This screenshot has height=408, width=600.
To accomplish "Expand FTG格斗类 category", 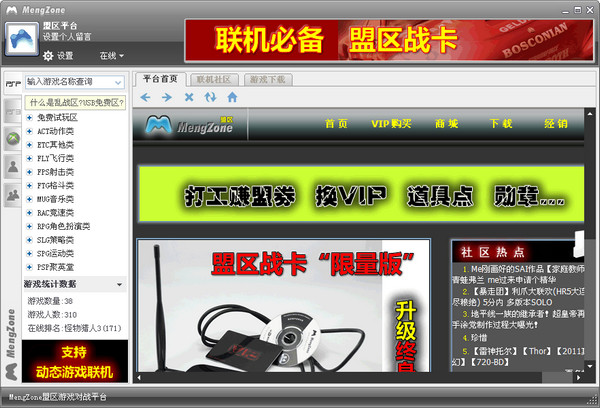I will tap(29, 185).
